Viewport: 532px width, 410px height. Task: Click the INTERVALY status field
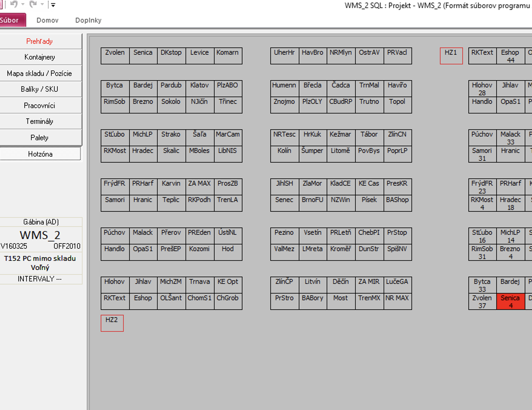(x=40, y=279)
